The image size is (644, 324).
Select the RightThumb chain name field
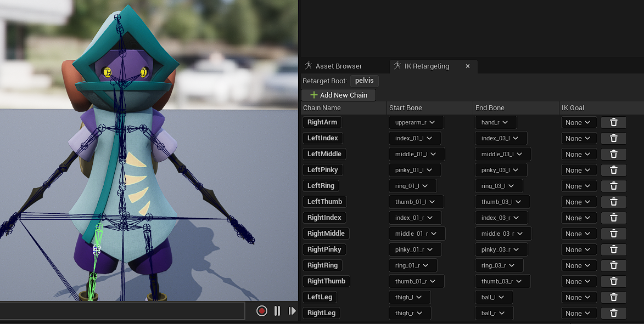coord(326,281)
